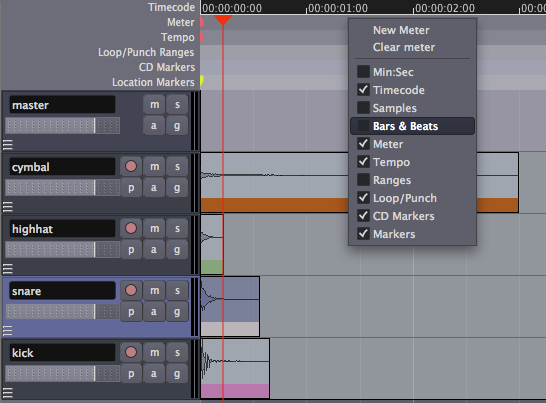This screenshot has height=403, width=546.
Task: Click the kick track name field
Action: 62,352
